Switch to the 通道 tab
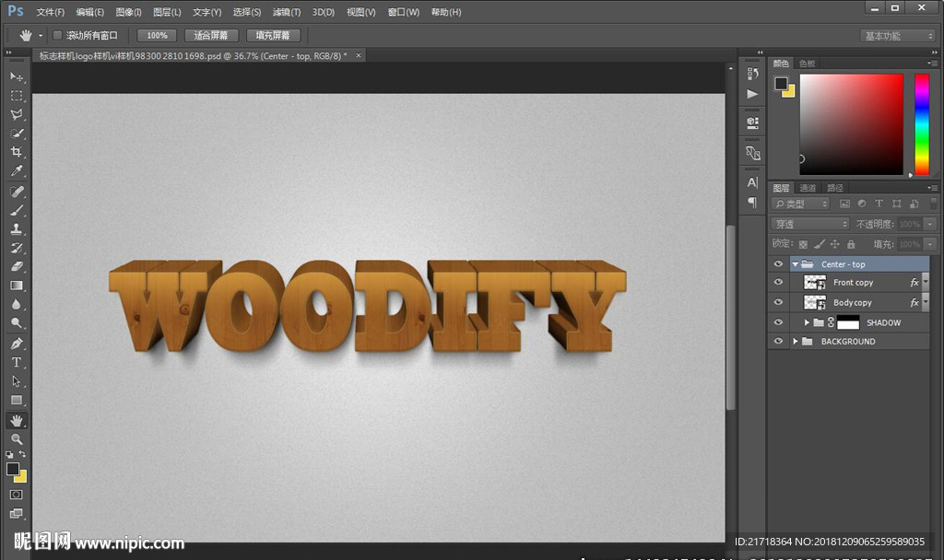The height and width of the screenshot is (560, 944). 808,188
